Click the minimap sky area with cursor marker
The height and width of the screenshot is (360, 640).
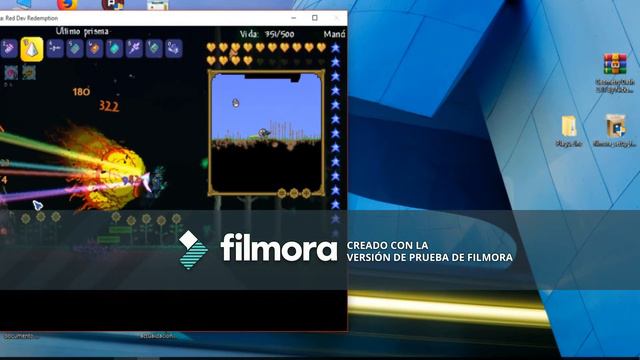coord(236,103)
